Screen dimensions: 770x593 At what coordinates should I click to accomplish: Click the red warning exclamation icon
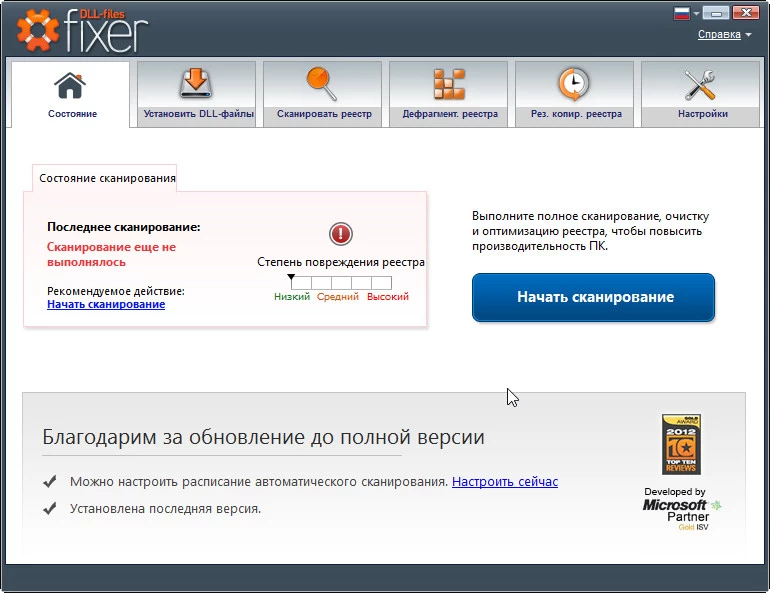341,234
